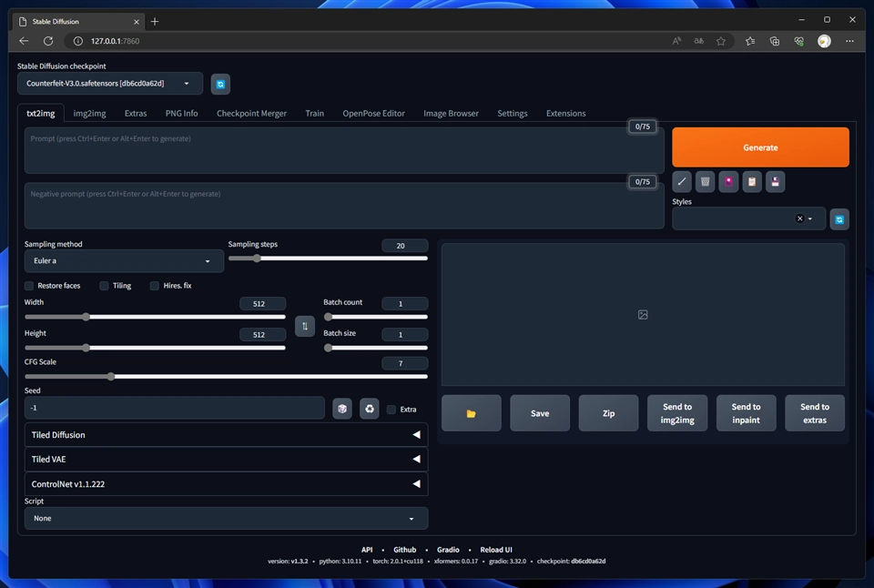874x588 pixels.
Task: Switch to the img2img tab
Action: (x=90, y=113)
